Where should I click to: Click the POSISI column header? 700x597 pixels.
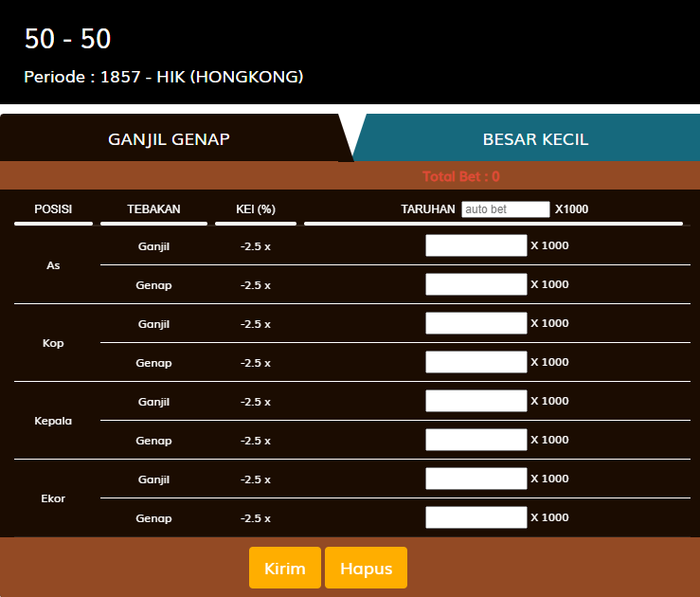[53, 209]
